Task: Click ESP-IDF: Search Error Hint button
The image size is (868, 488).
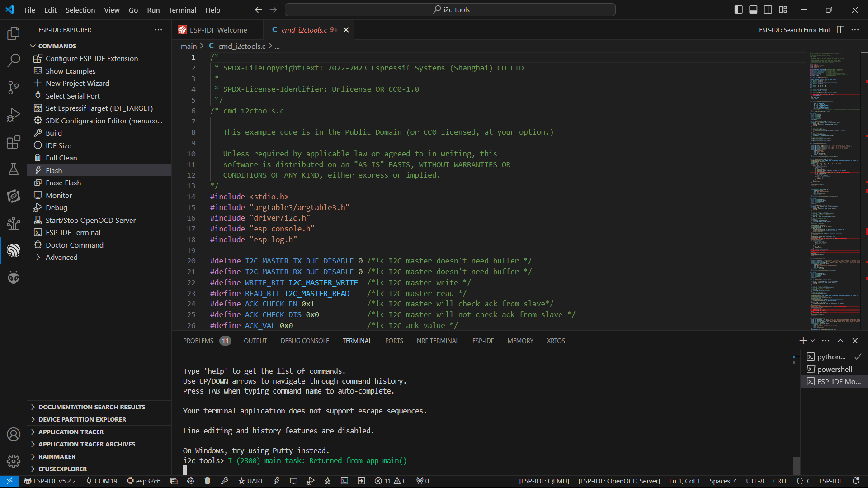Action: pyautogui.click(x=794, y=30)
